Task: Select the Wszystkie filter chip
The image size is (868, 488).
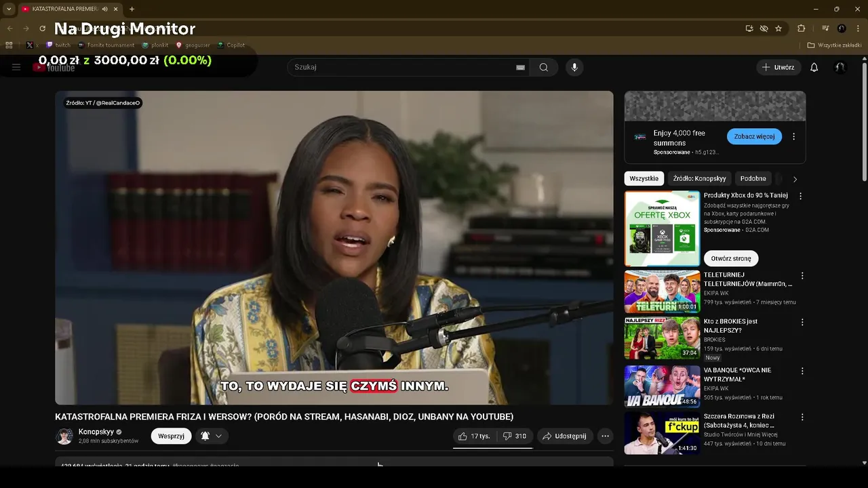Action: pyautogui.click(x=644, y=178)
